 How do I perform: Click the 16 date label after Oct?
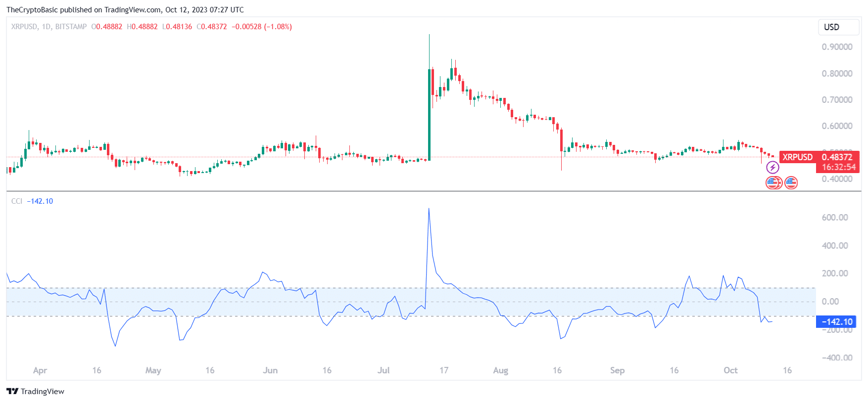[x=787, y=370]
